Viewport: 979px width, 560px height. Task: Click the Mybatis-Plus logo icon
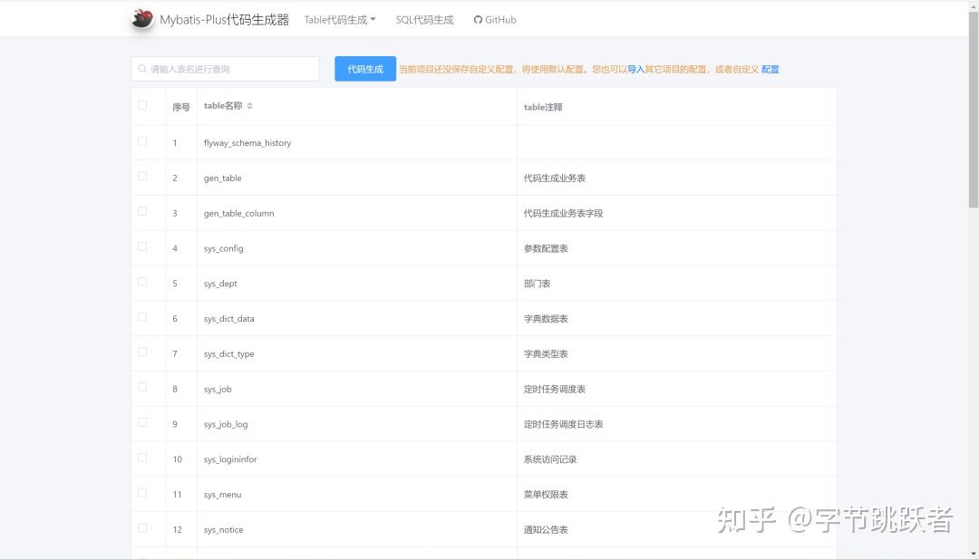coord(141,18)
